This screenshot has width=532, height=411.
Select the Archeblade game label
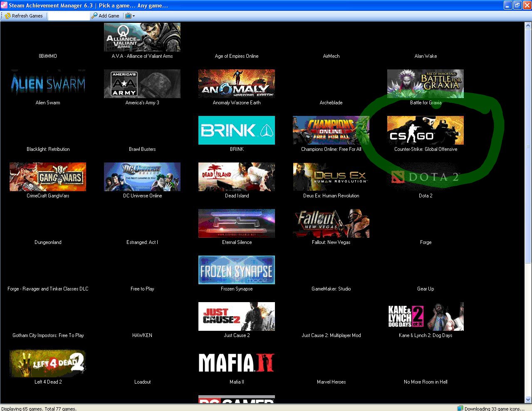point(331,103)
